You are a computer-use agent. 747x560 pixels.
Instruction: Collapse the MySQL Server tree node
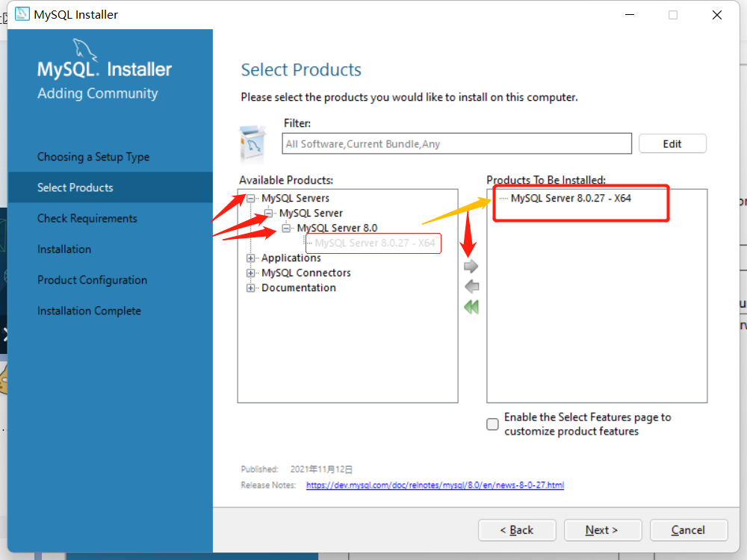[x=269, y=213]
